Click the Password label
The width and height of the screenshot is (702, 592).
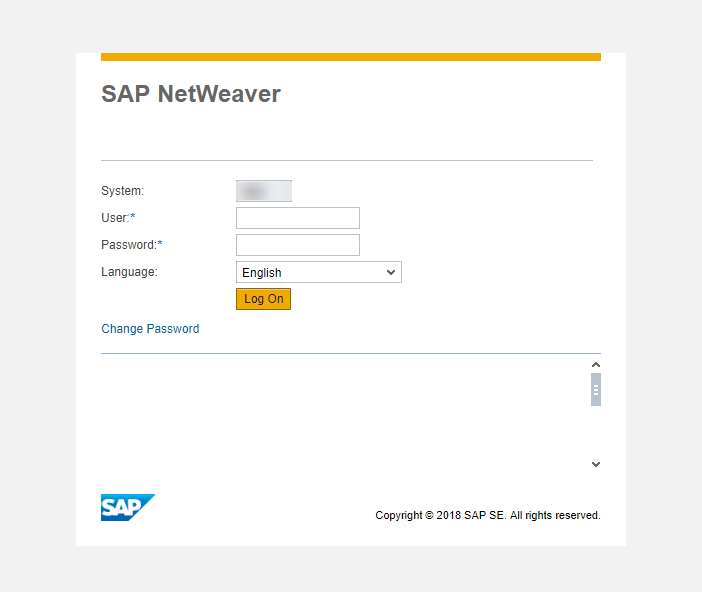pos(132,245)
